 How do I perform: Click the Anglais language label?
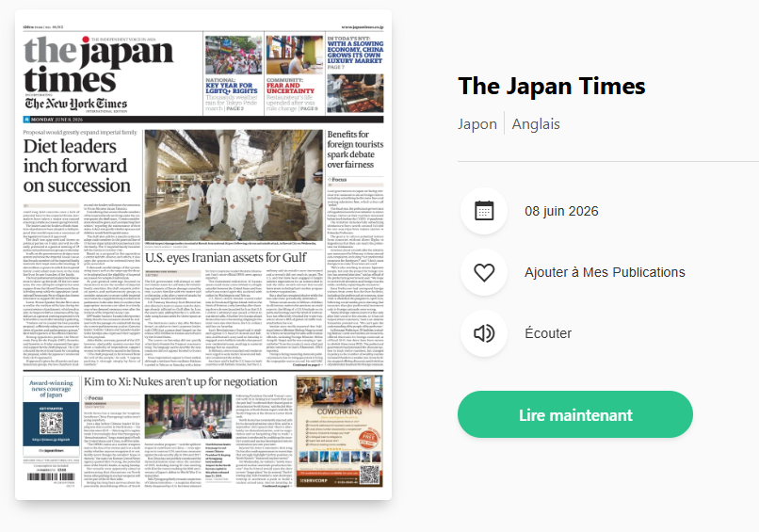pyautogui.click(x=536, y=124)
